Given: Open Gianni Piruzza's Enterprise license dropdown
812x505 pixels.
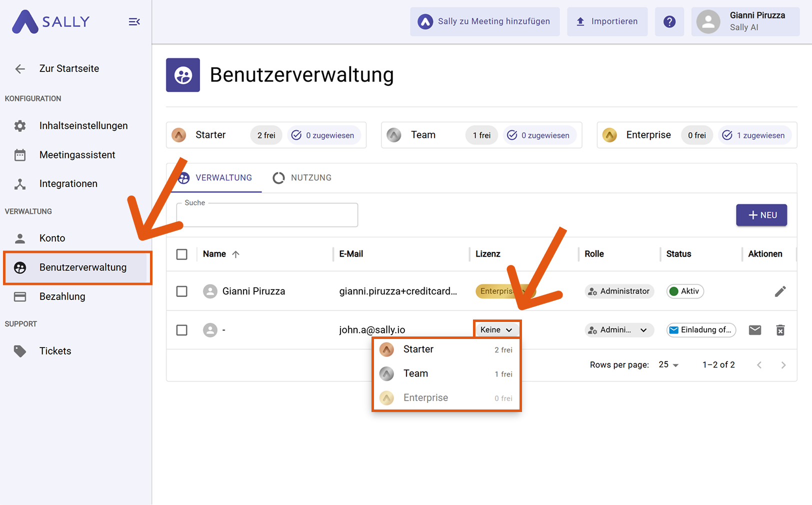Looking at the screenshot, I should [505, 291].
